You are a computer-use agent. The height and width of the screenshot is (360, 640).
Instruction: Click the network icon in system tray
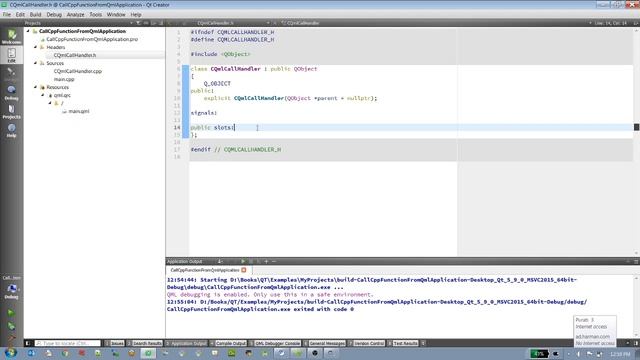(599, 354)
